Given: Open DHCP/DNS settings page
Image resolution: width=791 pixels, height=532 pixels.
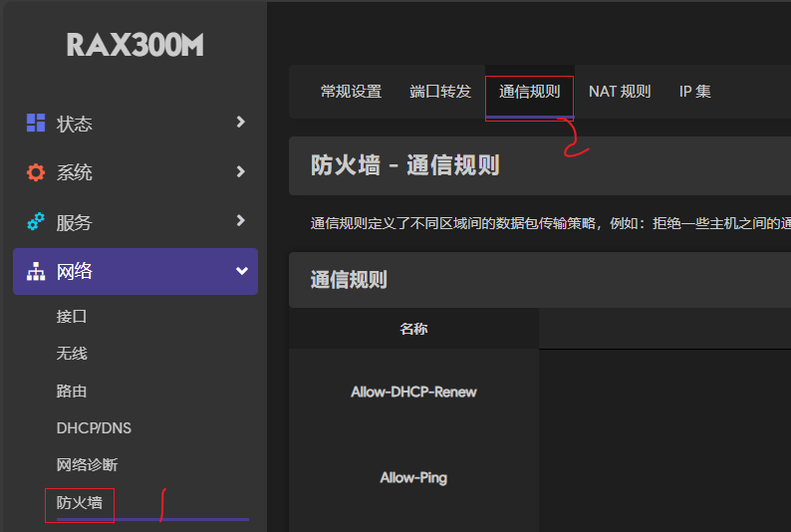Looking at the screenshot, I should coord(94,428).
